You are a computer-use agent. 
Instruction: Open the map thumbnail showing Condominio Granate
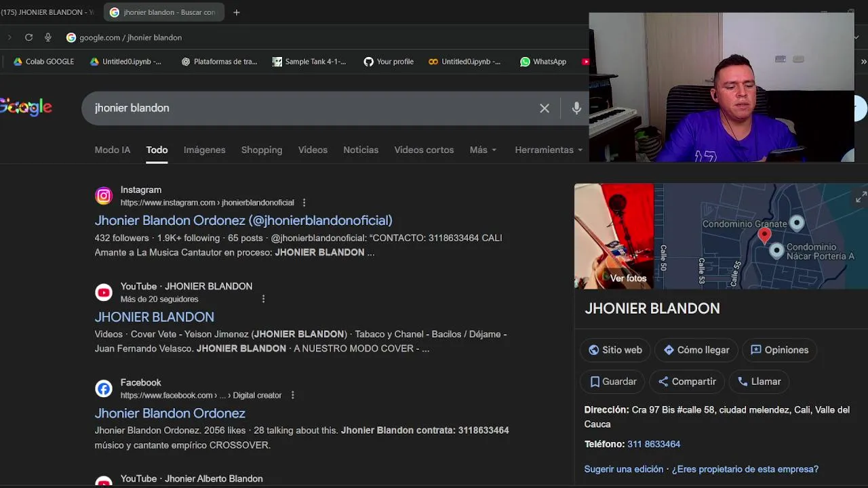click(x=761, y=236)
